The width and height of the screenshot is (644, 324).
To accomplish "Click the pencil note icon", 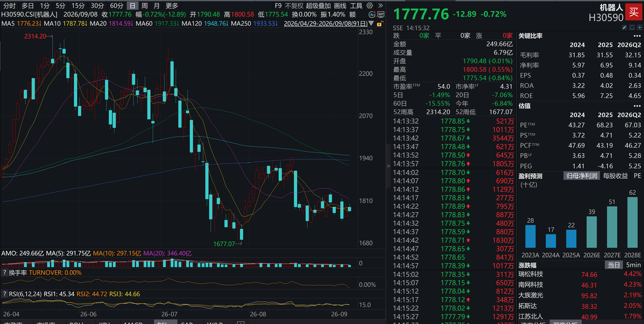I will point(624,27).
